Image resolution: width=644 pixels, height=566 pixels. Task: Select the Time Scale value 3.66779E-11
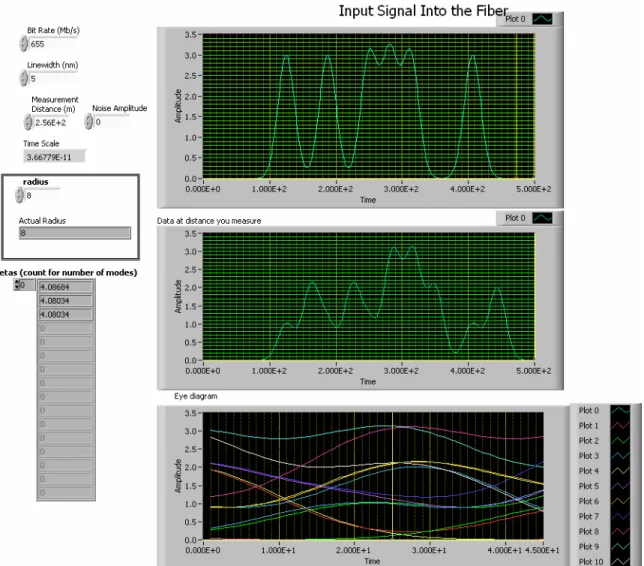[x=54, y=156]
